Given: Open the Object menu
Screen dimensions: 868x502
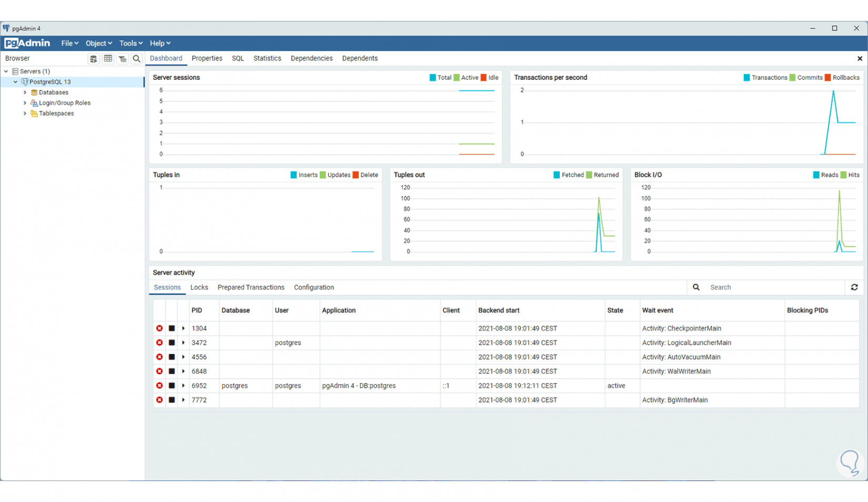Looking at the screenshot, I should click(x=98, y=43).
